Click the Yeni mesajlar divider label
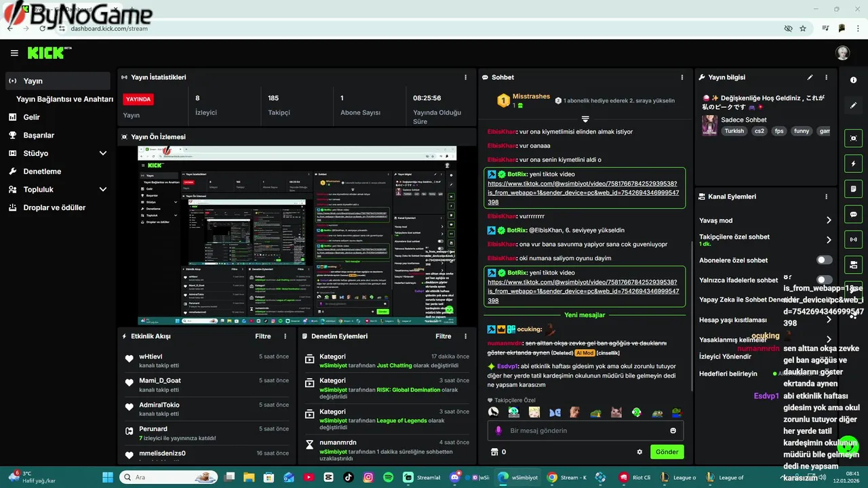This screenshot has height=488, width=868. [585, 314]
